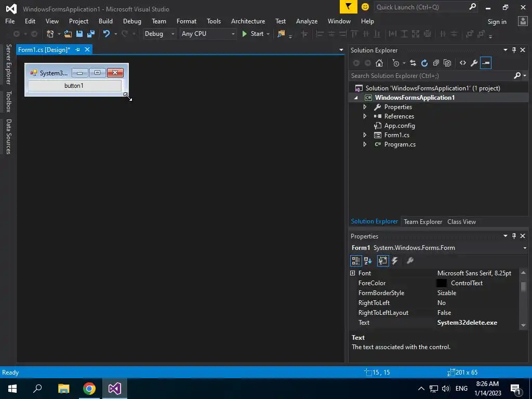Click the Start debugging button
The width and height of the screenshot is (532, 399).
click(x=253, y=34)
